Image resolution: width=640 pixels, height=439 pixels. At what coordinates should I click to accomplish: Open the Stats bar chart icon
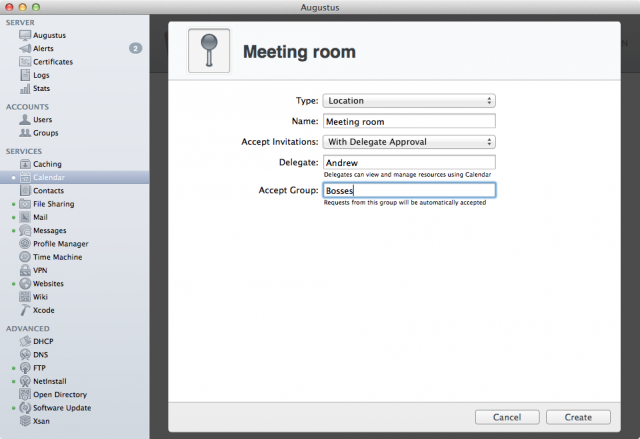[x=25, y=88]
